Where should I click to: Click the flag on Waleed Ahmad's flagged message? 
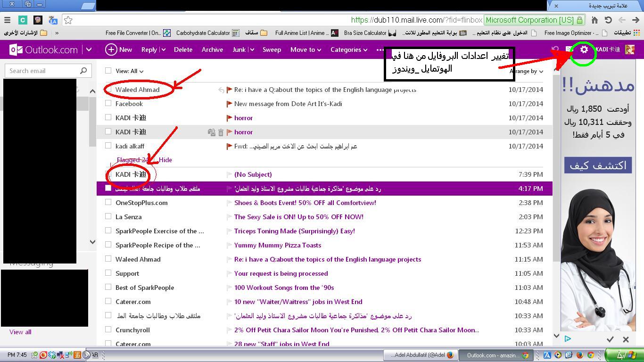coord(230,90)
